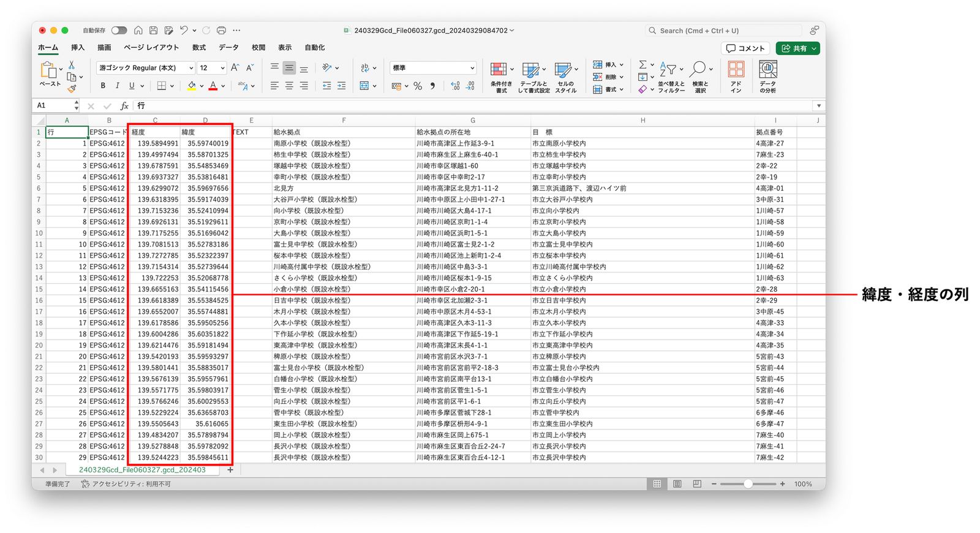Apply italic formatting with I
This screenshot has width=980, height=533.
[117, 86]
